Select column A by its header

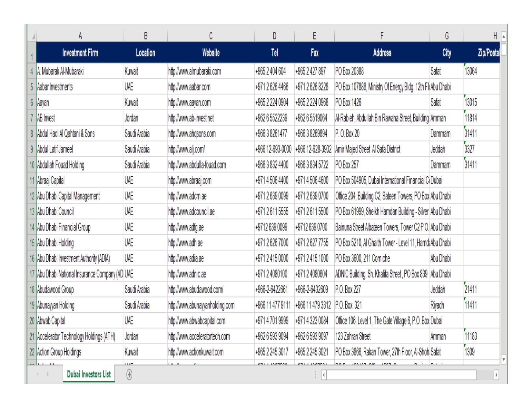pyautogui.click(x=81, y=36)
